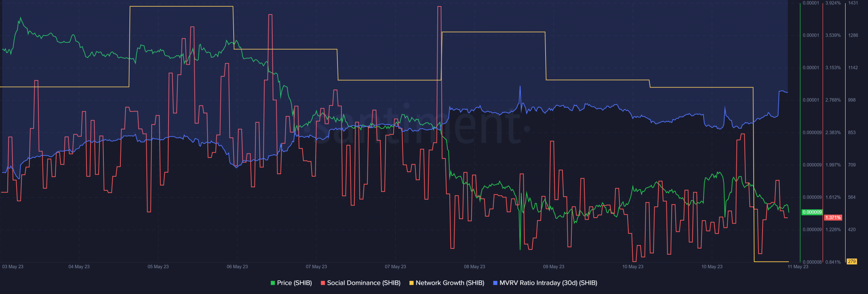
Task: Click the yellow 279 network growth badge
Action: [852, 261]
